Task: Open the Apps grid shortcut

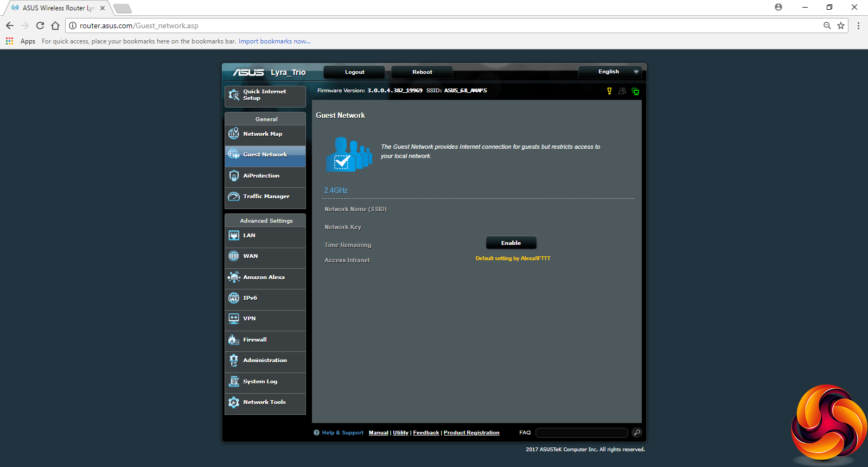Action: coord(9,41)
